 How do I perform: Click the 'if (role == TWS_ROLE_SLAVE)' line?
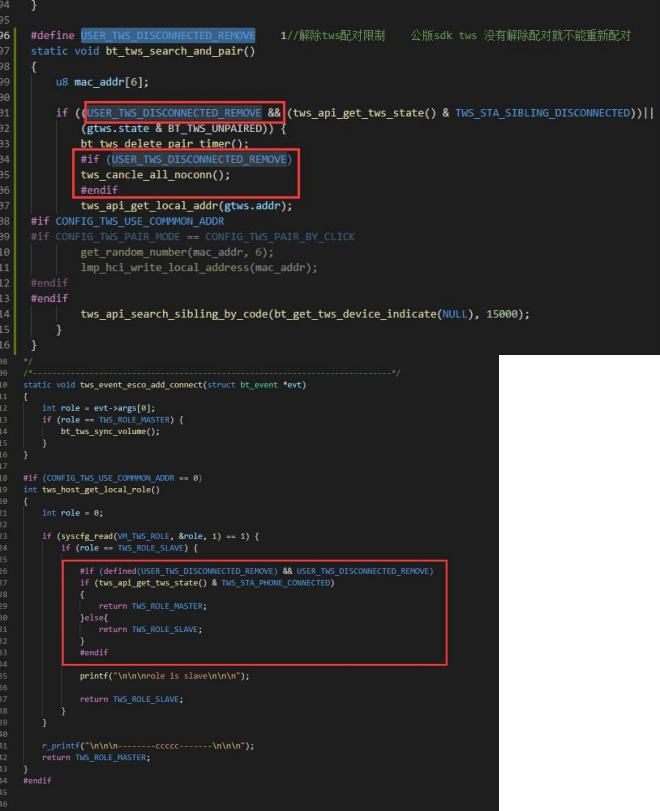[129, 548]
